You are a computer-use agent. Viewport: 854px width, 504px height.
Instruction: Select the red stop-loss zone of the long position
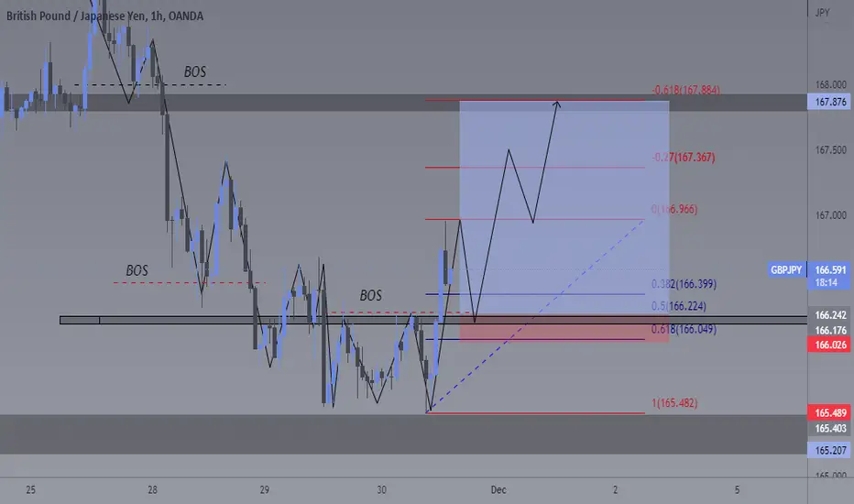pyautogui.click(x=564, y=328)
